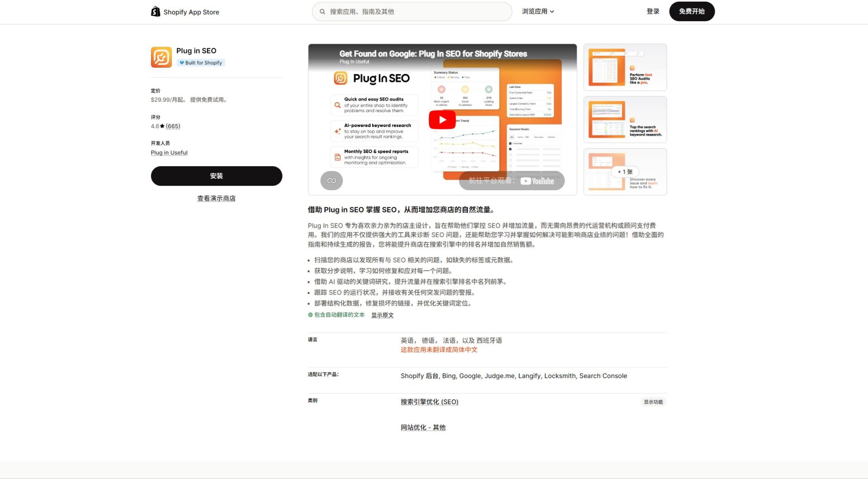The width and height of the screenshot is (868, 479).
Task: Click the Shopify App Store logo
Action: coord(185,11)
